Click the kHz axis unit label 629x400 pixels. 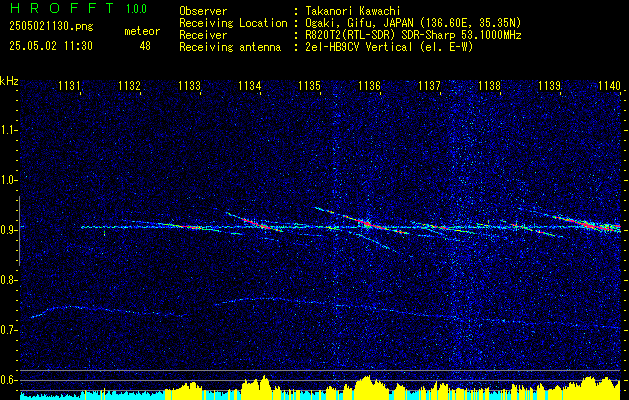click(x=9, y=81)
